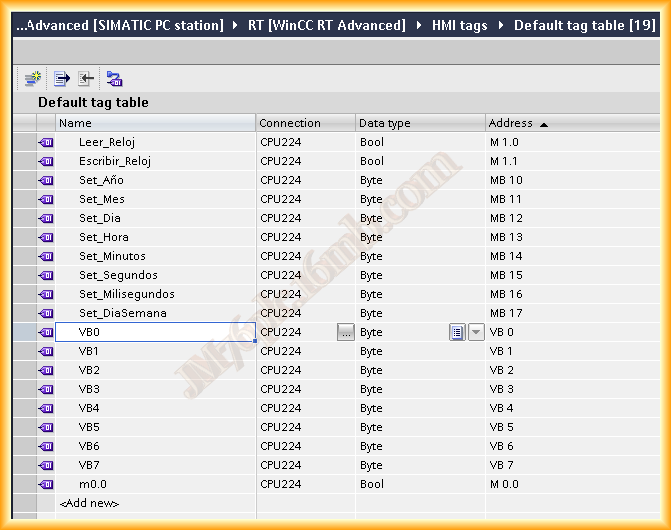
Task: Select the tag icon beside Set_Hora
Action: pos(46,237)
